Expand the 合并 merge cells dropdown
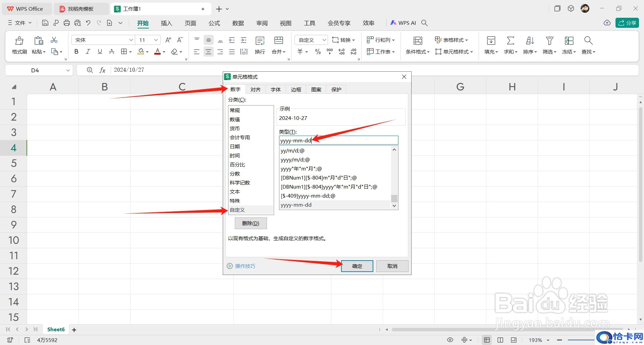644x345 pixels. tap(284, 52)
